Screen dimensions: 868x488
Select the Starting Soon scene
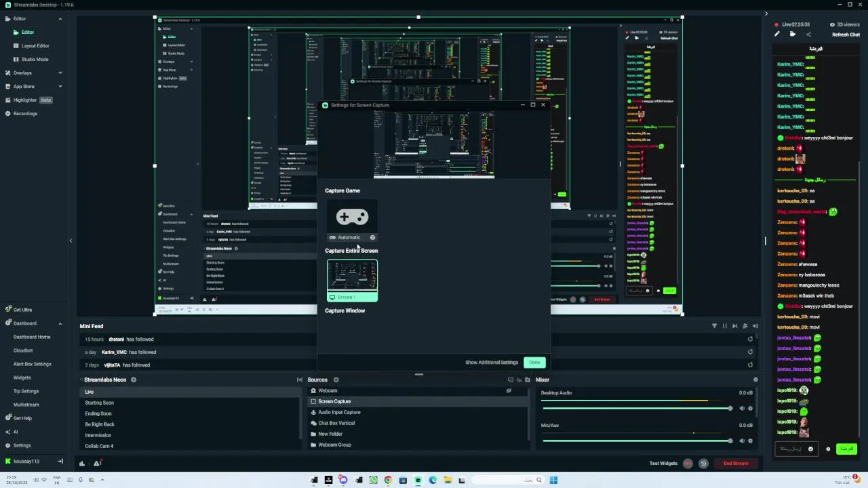[99, 403]
